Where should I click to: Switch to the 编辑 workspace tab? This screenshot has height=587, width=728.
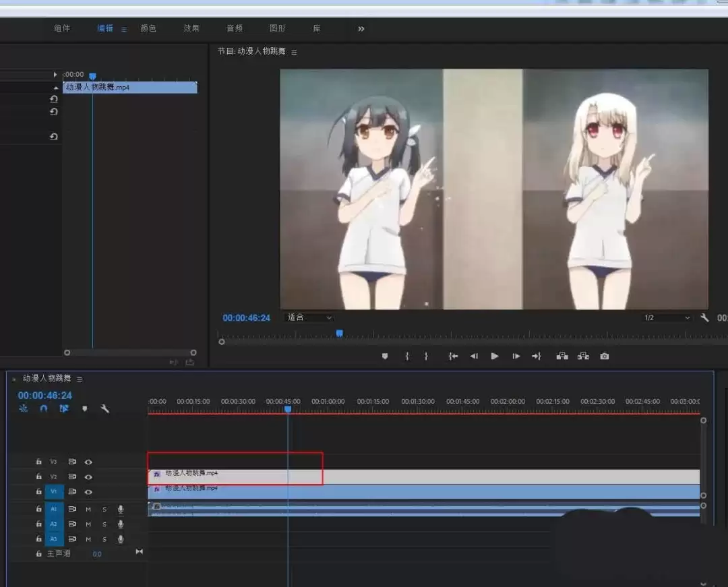[105, 28]
